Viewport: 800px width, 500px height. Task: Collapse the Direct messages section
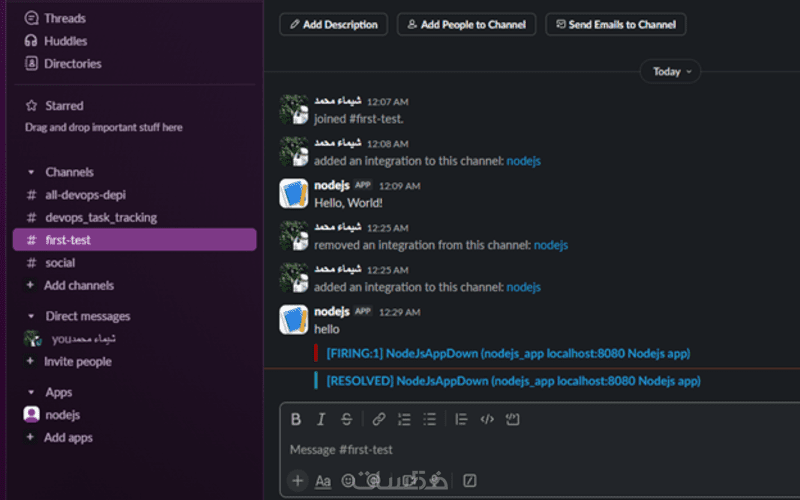31,316
